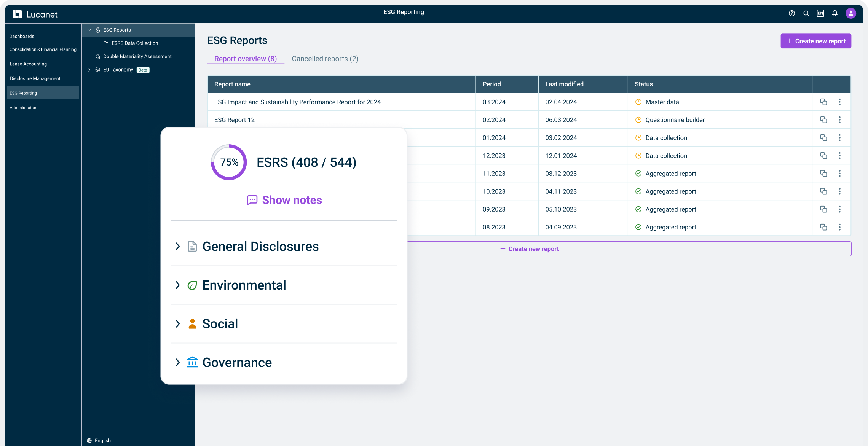Open the user profile avatar
Viewport: 868px width, 446px height.
pyautogui.click(x=851, y=13)
